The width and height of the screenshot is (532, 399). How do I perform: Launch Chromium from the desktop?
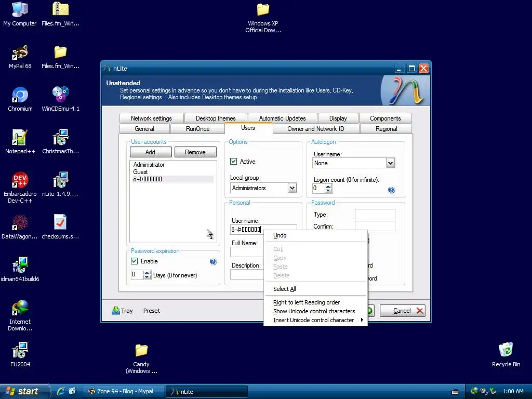pyautogui.click(x=20, y=99)
